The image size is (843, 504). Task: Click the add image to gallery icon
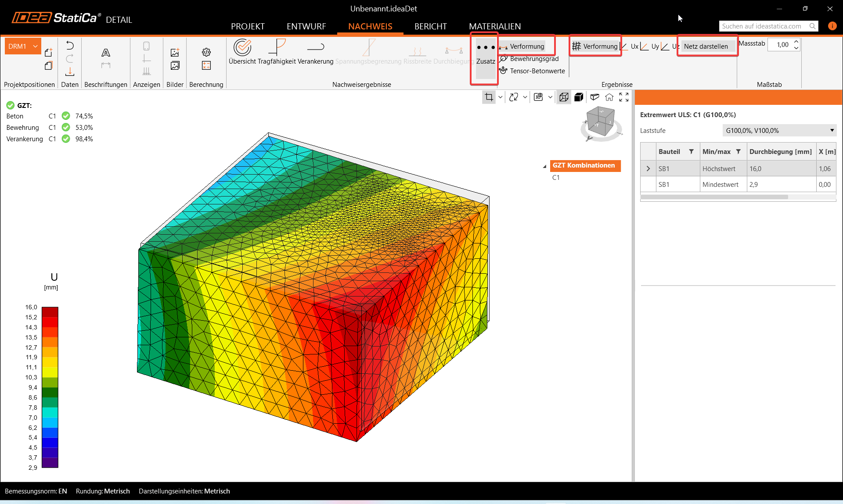coord(175,53)
